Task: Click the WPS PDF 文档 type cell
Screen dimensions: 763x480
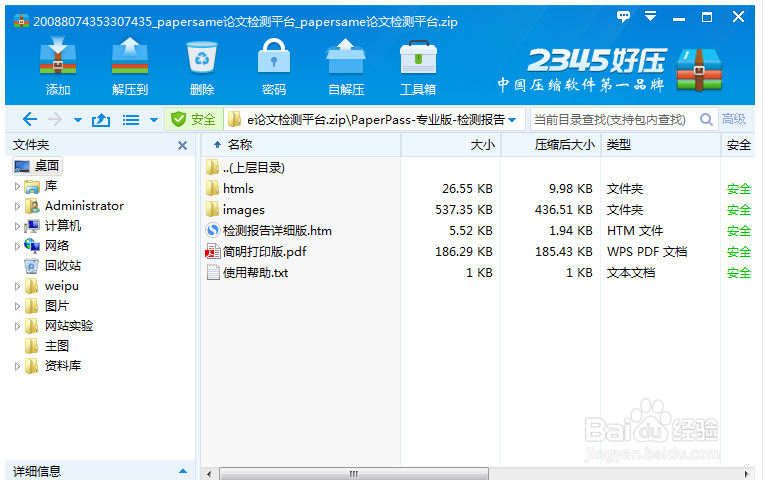Action: click(647, 252)
